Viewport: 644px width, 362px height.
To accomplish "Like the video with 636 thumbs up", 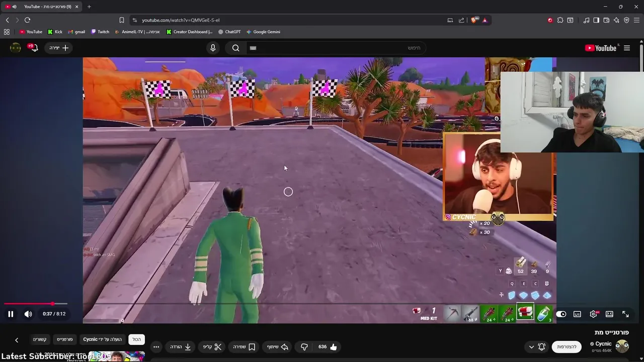I will click(x=328, y=347).
